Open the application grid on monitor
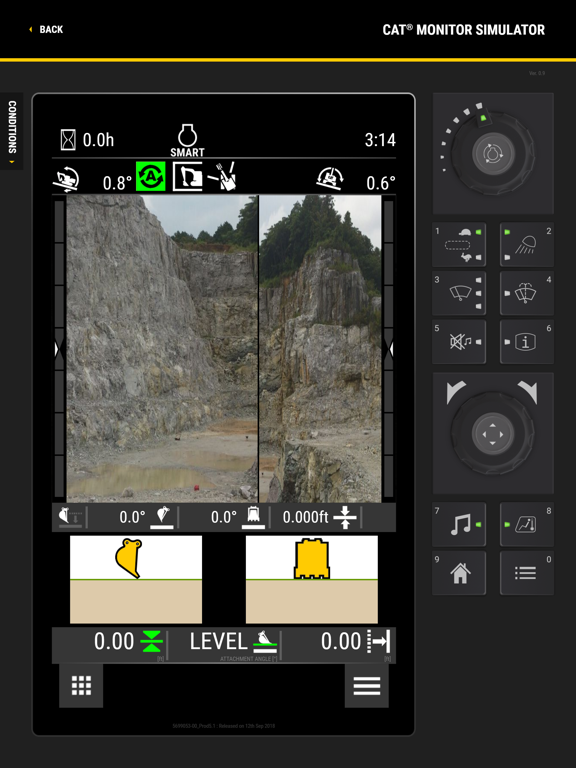 81,685
